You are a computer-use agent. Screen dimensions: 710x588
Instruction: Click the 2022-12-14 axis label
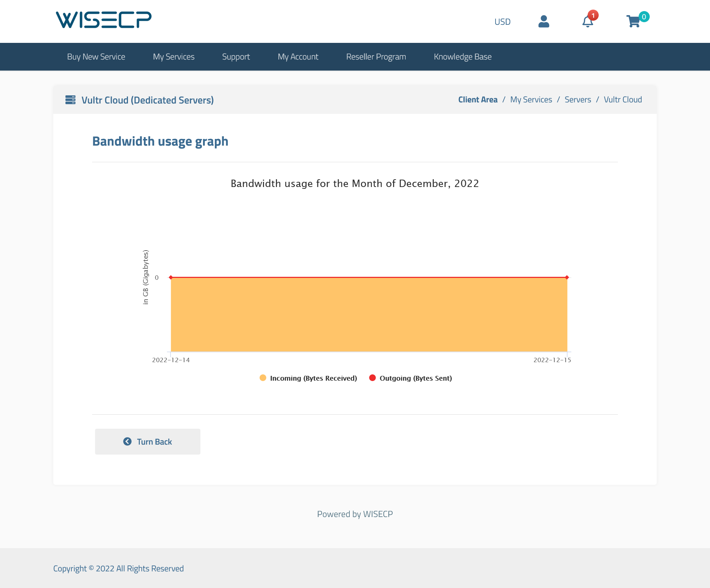click(x=171, y=360)
